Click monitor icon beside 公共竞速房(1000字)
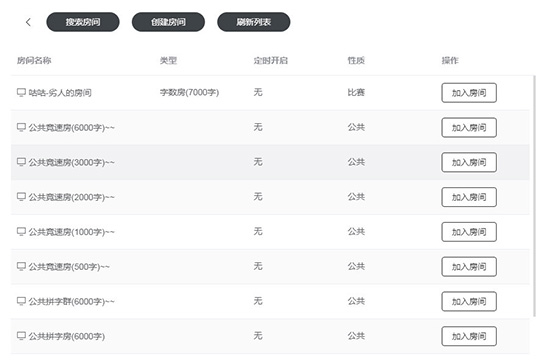540x360 pixels. (21, 232)
